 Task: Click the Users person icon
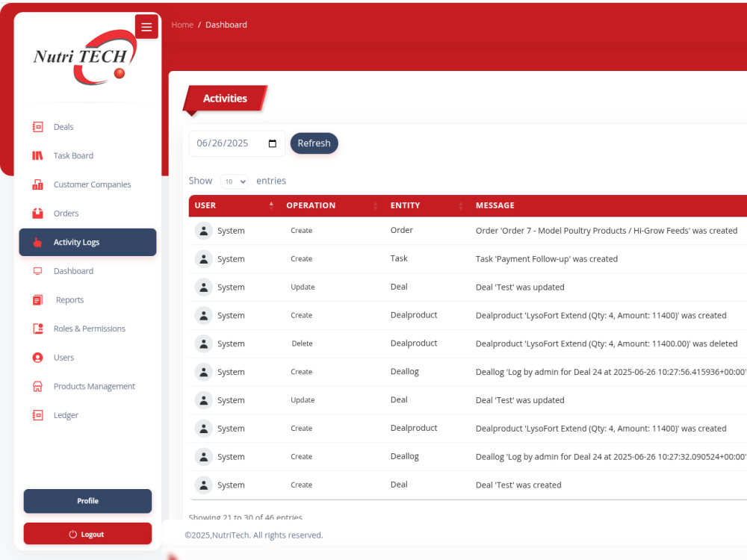tap(37, 358)
